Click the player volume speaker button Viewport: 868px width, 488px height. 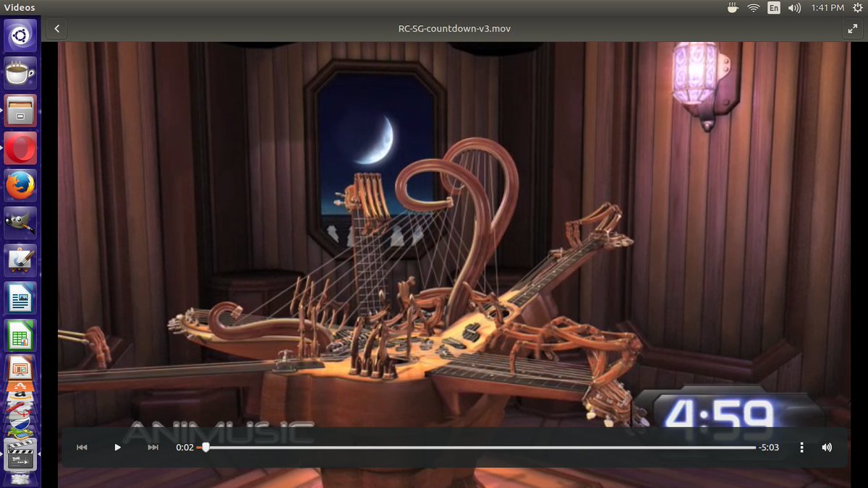(827, 448)
